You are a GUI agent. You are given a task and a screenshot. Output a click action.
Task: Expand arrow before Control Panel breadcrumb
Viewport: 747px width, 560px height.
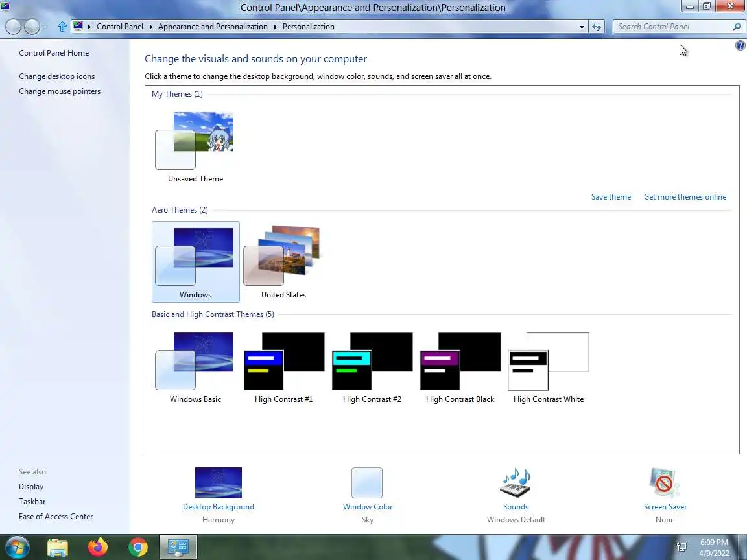tap(89, 27)
